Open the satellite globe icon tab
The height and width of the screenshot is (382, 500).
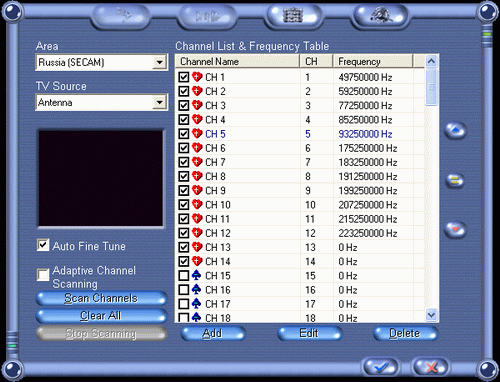[381, 15]
